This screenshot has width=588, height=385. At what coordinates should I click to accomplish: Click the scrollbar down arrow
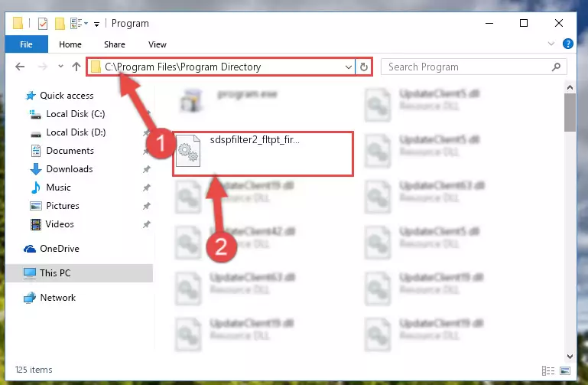(570, 356)
